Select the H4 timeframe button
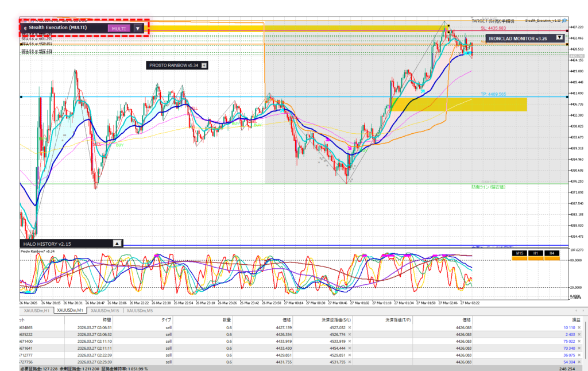Image resolution: width=588 pixels, height=371 pixels. pyautogui.click(x=551, y=253)
